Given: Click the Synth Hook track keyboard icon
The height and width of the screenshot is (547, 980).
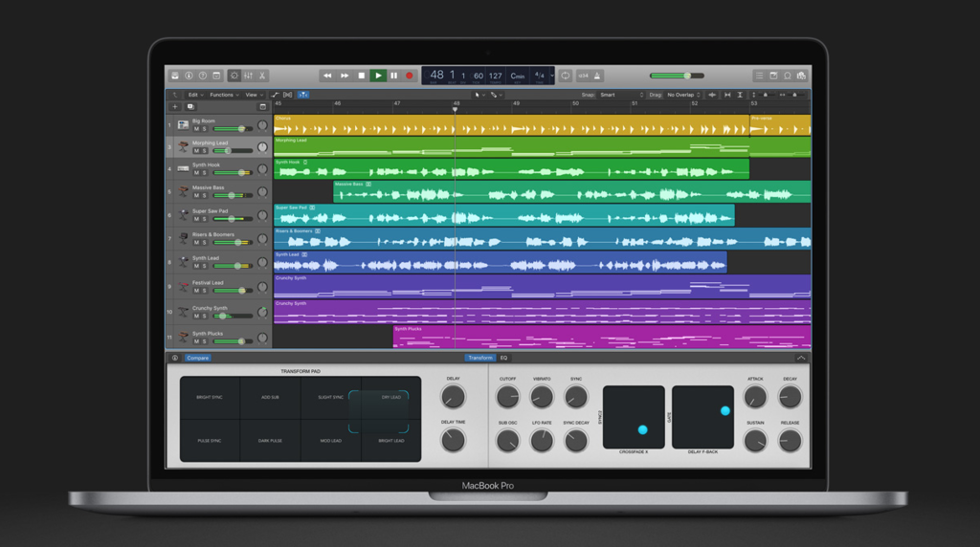Looking at the screenshot, I should (x=183, y=168).
